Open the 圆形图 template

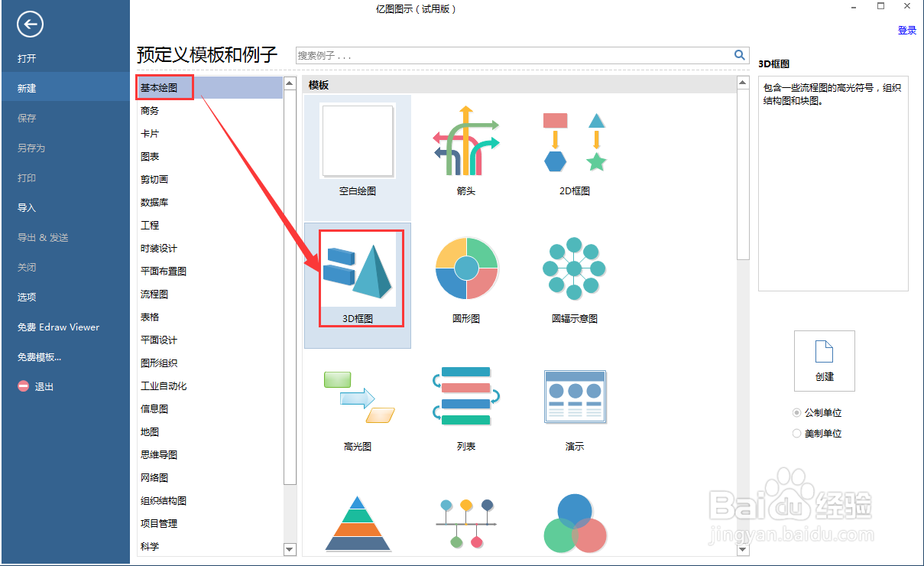[465, 268]
